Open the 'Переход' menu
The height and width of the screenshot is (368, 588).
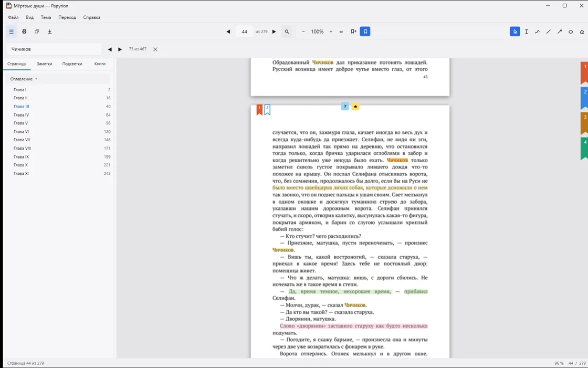67,17
